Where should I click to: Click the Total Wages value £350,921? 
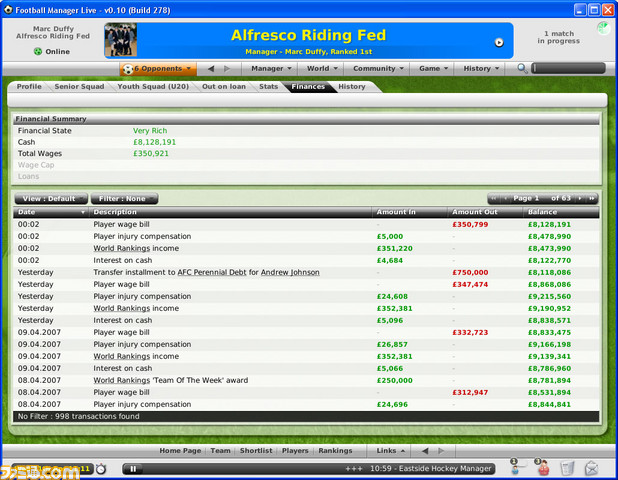[x=151, y=153]
